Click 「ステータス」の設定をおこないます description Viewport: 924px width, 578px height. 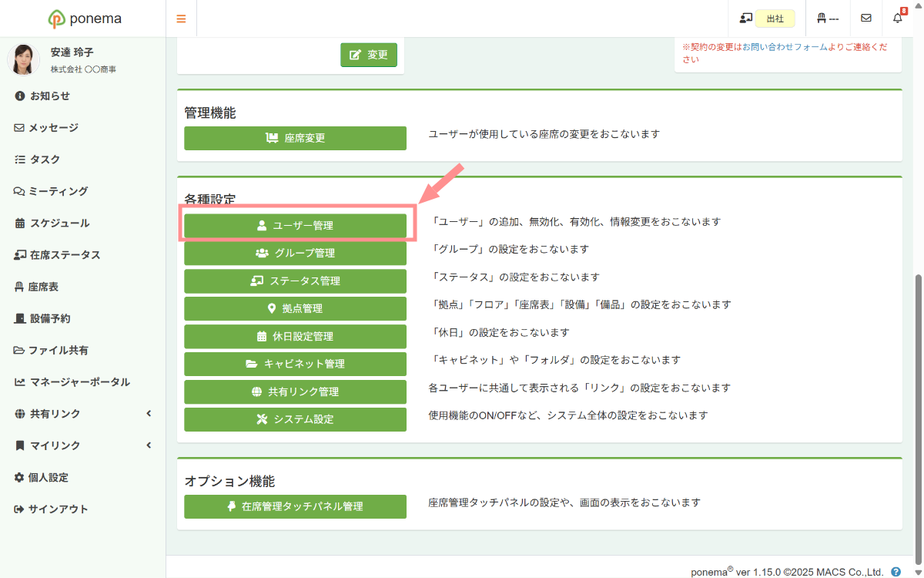tap(514, 277)
